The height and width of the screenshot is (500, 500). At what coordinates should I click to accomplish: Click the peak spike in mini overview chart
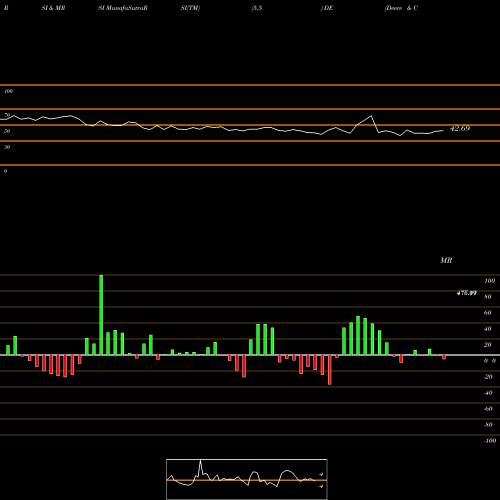pos(200,461)
